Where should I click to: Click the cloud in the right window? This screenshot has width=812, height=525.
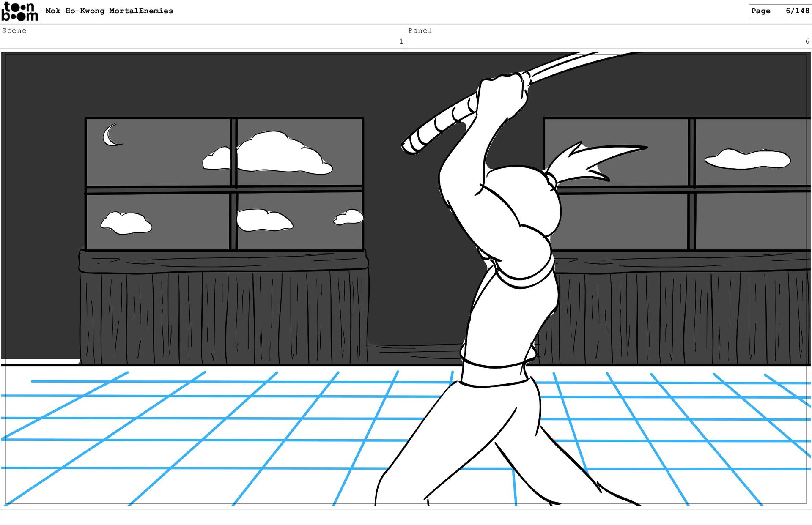coord(747,159)
